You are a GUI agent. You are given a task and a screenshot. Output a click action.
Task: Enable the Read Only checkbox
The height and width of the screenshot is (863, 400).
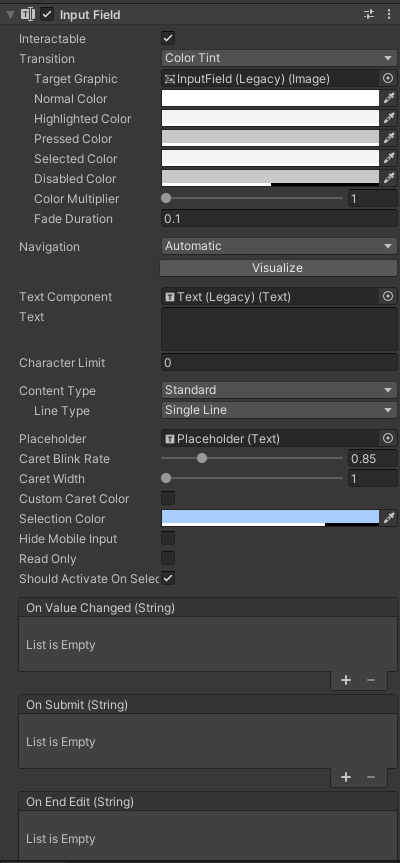click(x=168, y=559)
